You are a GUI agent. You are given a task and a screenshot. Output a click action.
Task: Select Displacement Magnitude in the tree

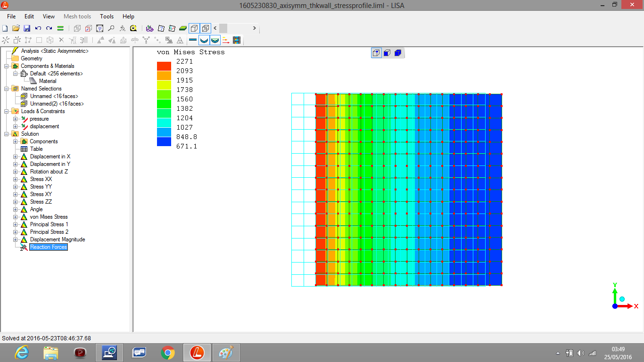[57, 239]
